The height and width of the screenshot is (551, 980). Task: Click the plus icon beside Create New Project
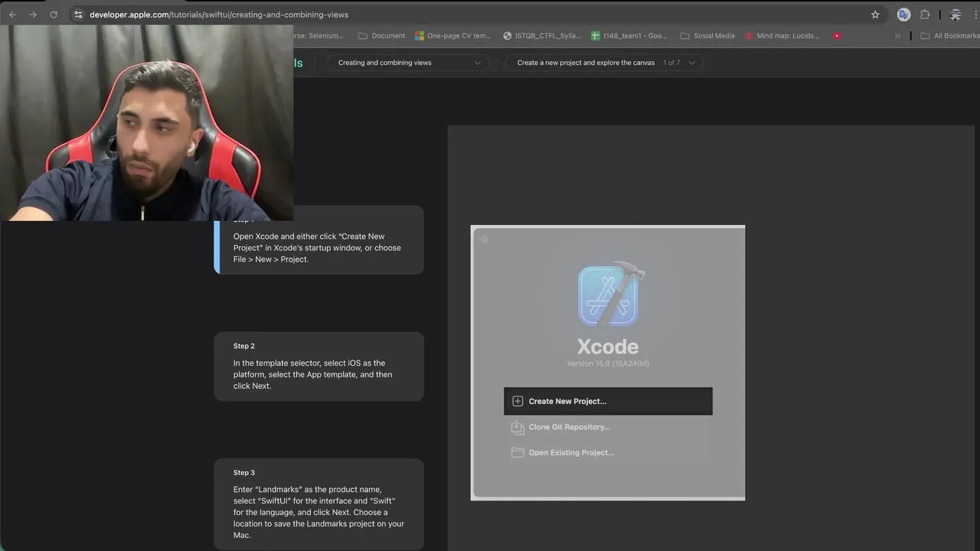[x=518, y=401]
